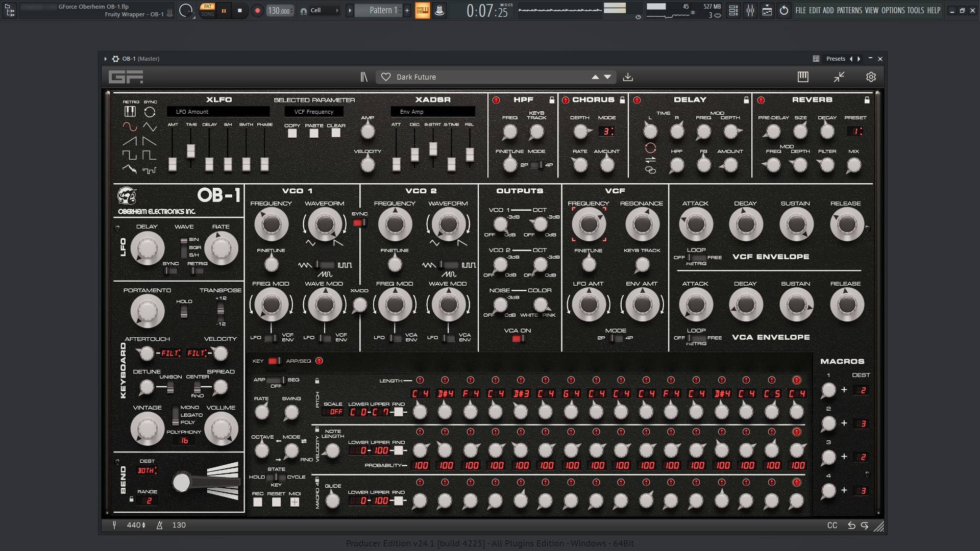Favorite the Dark Future preset with the heart icon

[x=386, y=77]
